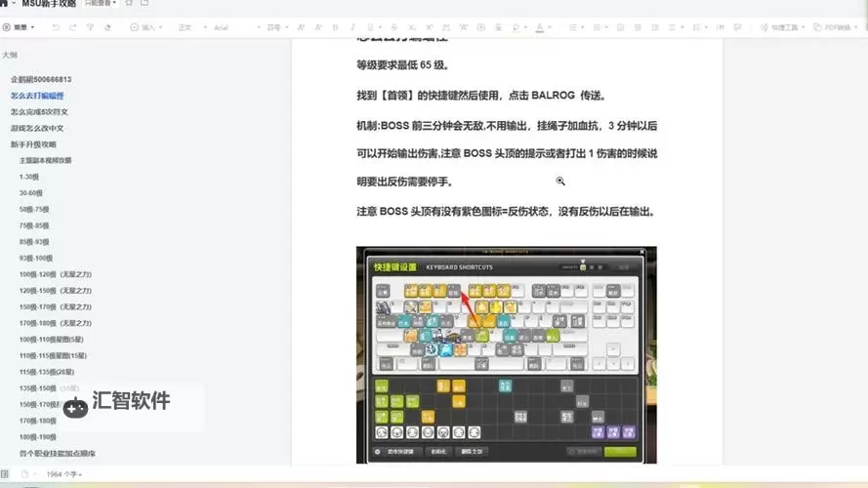
Task: Go to outline item 主题副本视频攻略
Action: [45, 160]
